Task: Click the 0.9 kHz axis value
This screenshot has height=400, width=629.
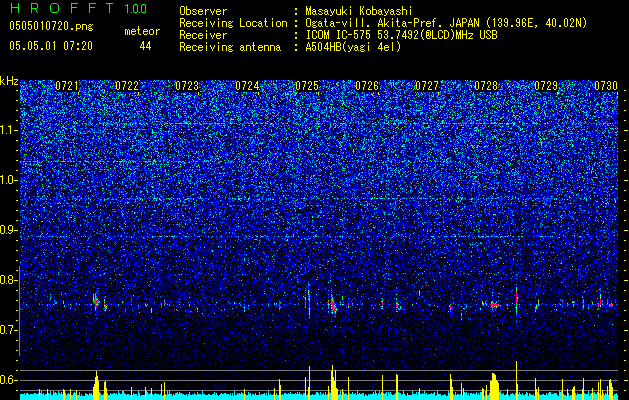Action: point(9,230)
